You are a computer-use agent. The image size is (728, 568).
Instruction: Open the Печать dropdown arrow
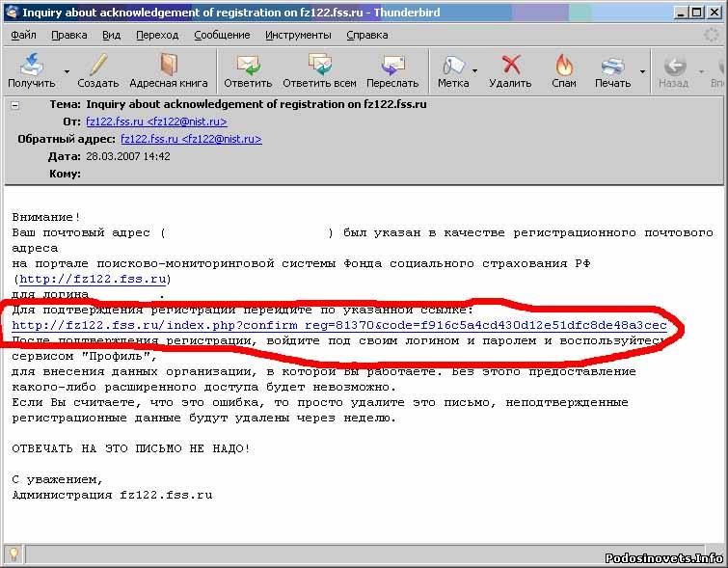642,71
